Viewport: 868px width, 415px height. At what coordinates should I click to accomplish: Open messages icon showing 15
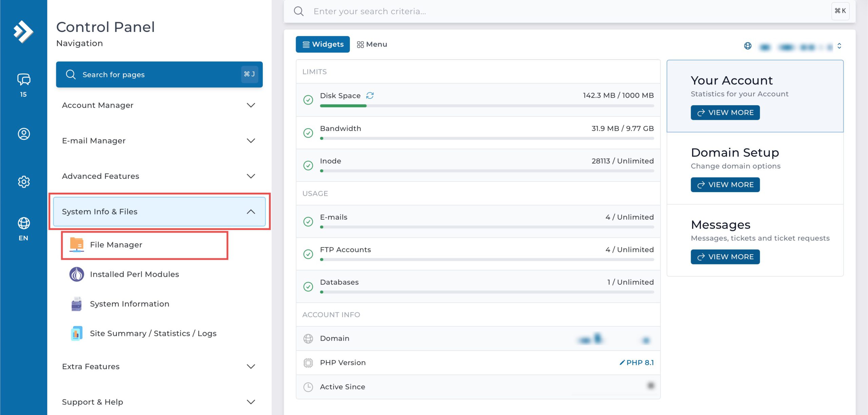tap(23, 80)
